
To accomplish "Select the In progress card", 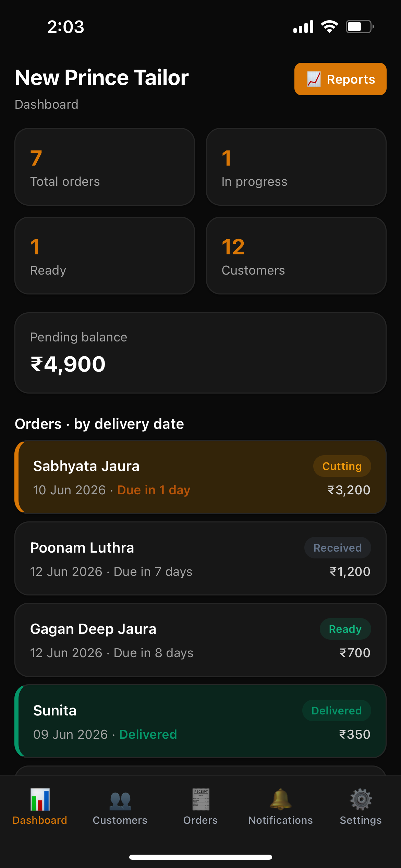I will click(296, 167).
